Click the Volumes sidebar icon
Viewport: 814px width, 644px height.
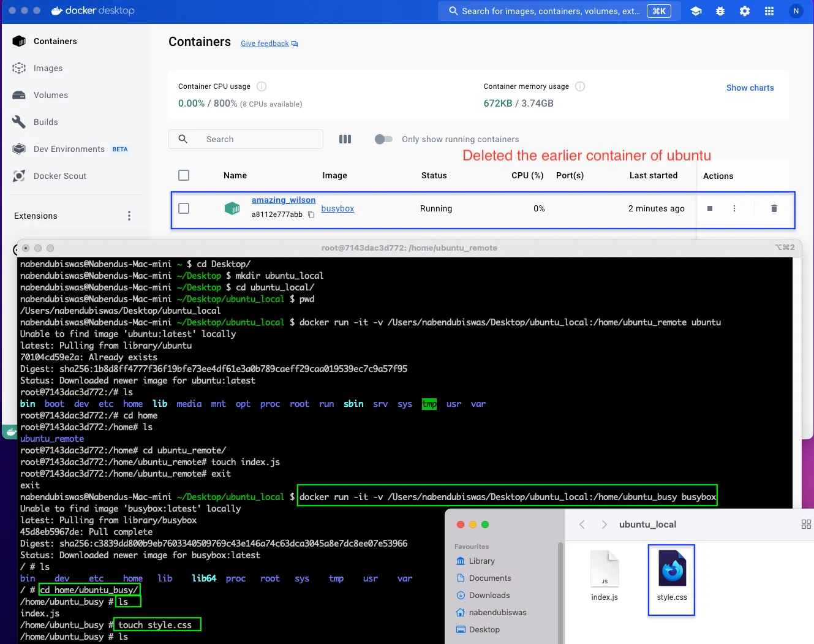click(20, 95)
